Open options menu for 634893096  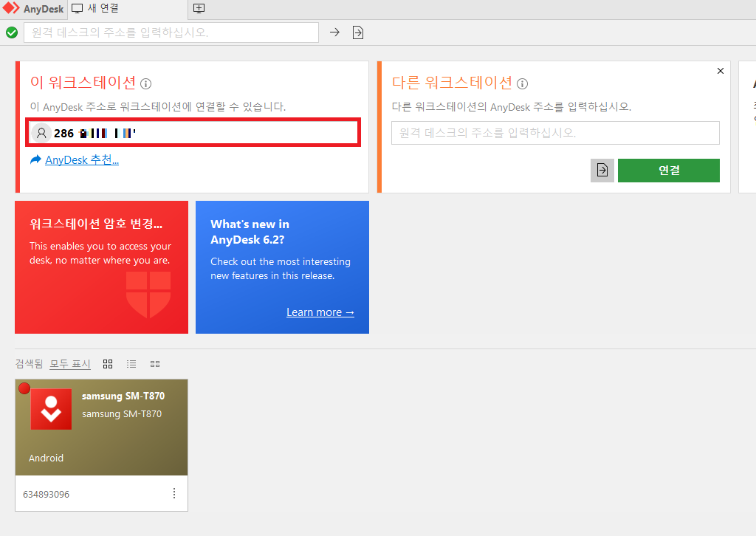pos(174,493)
